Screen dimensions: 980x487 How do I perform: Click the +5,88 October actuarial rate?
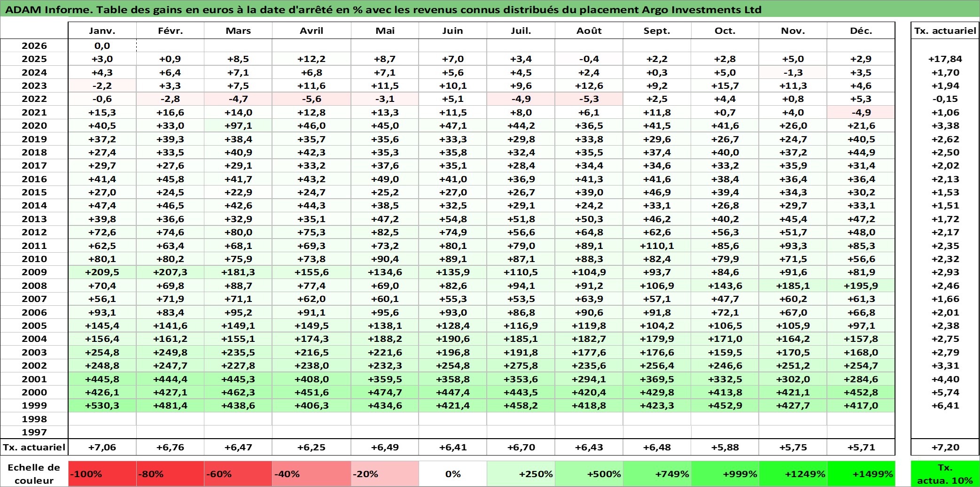pos(725,447)
